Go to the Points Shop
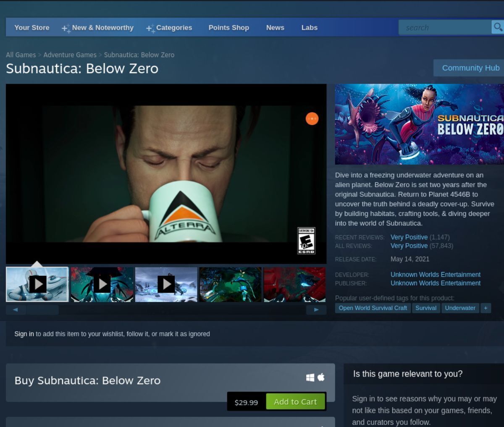This screenshot has width=504, height=427. coord(229,28)
